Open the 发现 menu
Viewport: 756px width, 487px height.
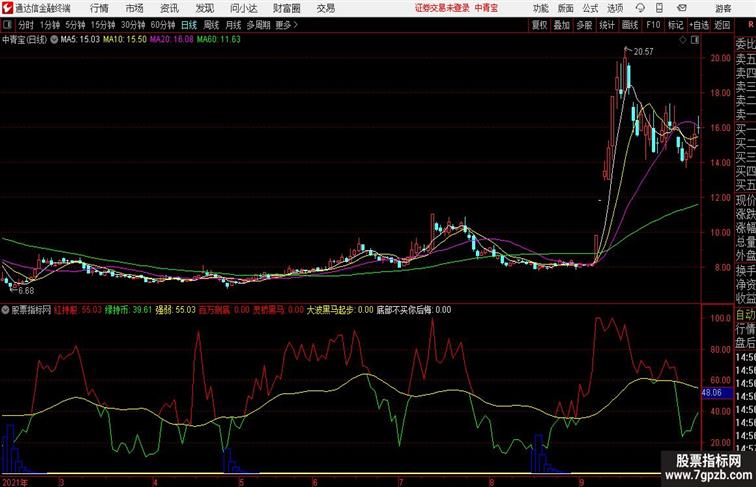point(204,8)
